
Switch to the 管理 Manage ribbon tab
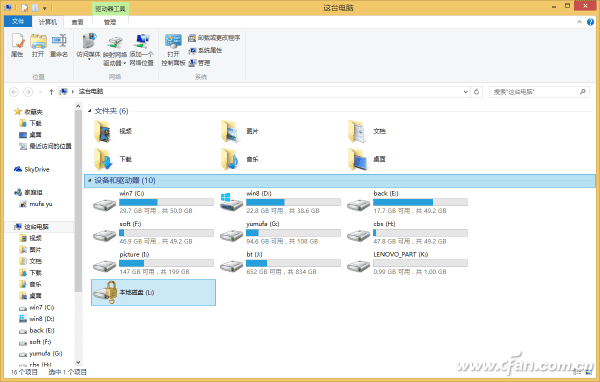[110, 22]
